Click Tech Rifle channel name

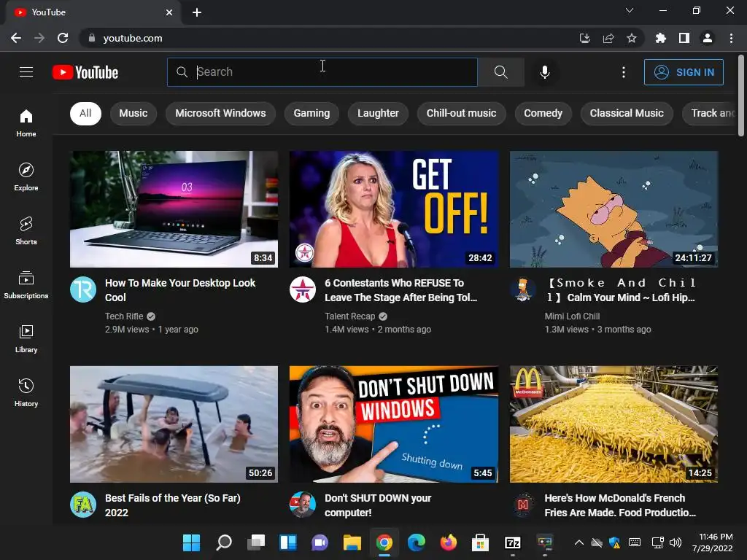[x=124, y=316]
